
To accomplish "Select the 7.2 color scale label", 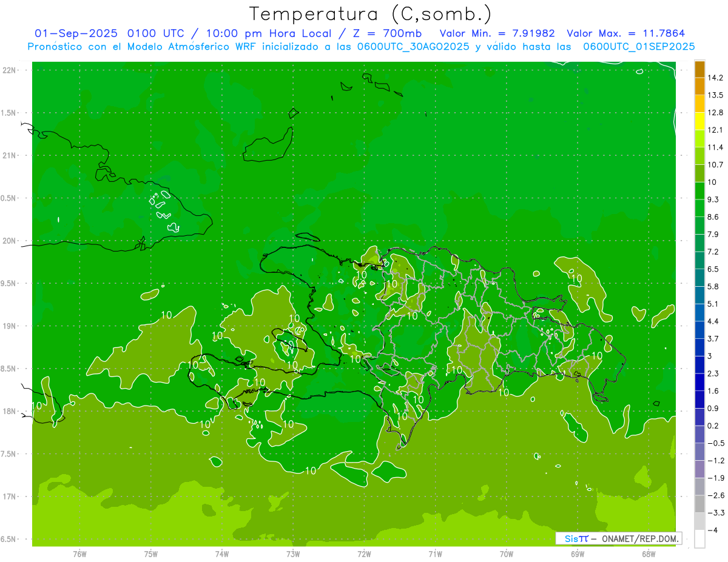I will tap(713, 252).
